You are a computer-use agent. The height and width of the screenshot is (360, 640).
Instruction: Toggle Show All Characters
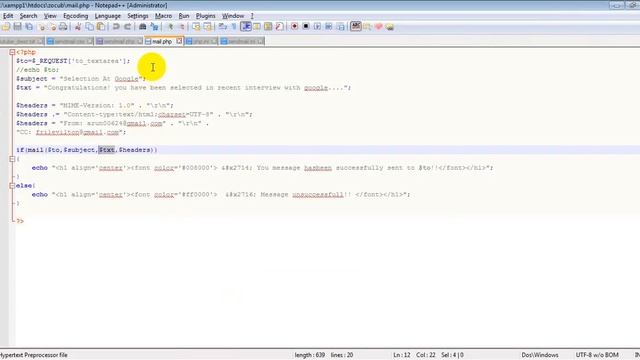pos(234,27)
